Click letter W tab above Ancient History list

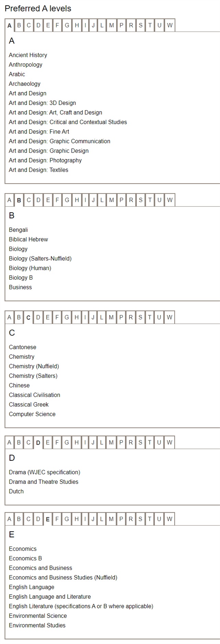(x=170, y=25)
